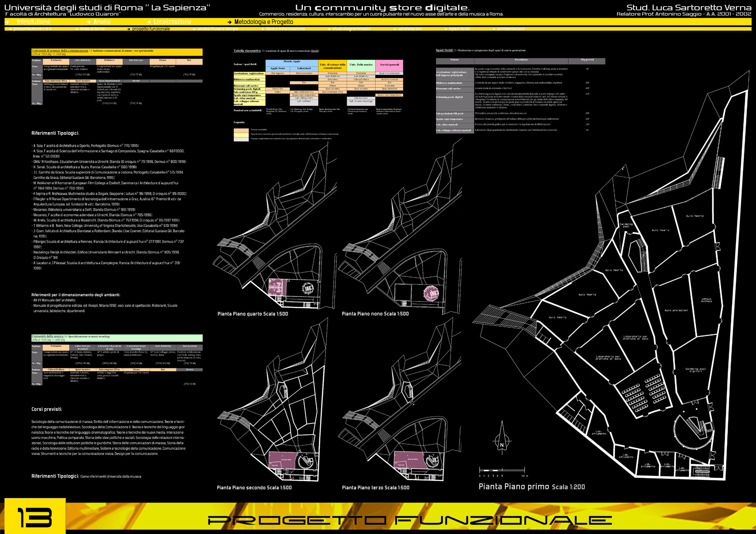Open the 'spazi ibridi' sub-page
This screenshot has height=534, width=756.
[459, 29]
